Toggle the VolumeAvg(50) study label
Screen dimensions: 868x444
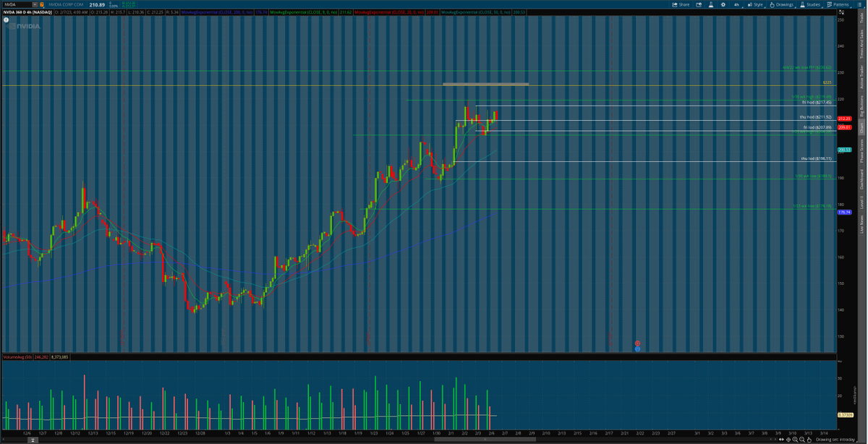(x=18, y=357)
